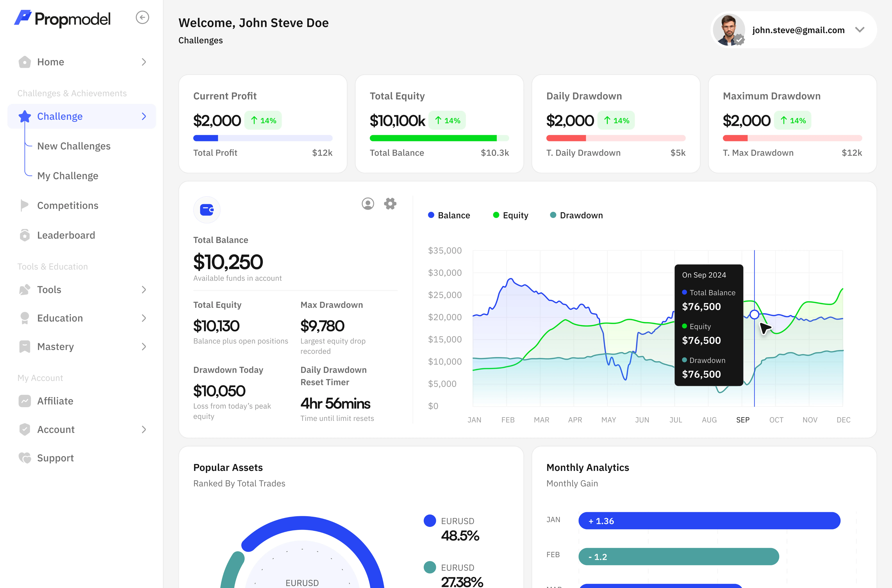Click the Leaderboard medal icon

[x=25, y=235]
